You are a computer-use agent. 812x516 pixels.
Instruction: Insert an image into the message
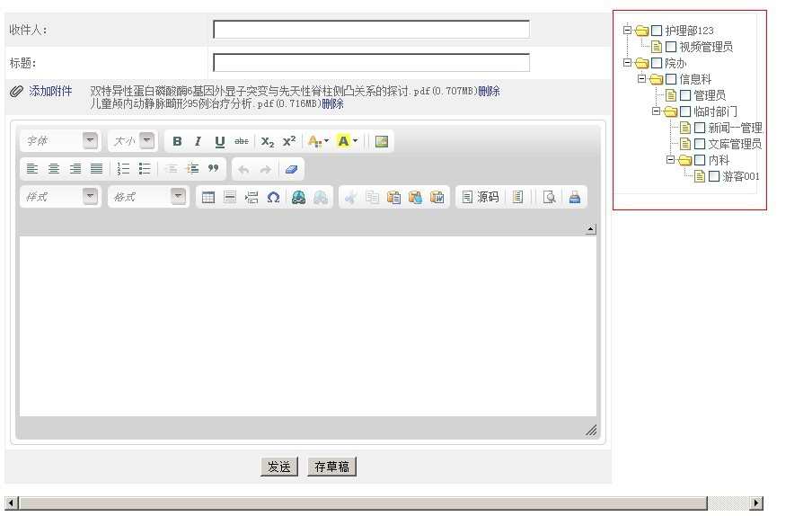[382, 141]
